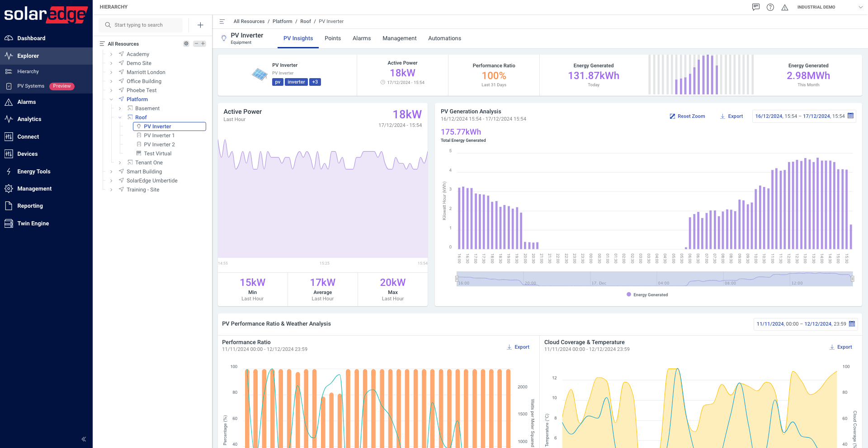
Task: Click Roof breadcrumb link
Action: click(306, 22)
